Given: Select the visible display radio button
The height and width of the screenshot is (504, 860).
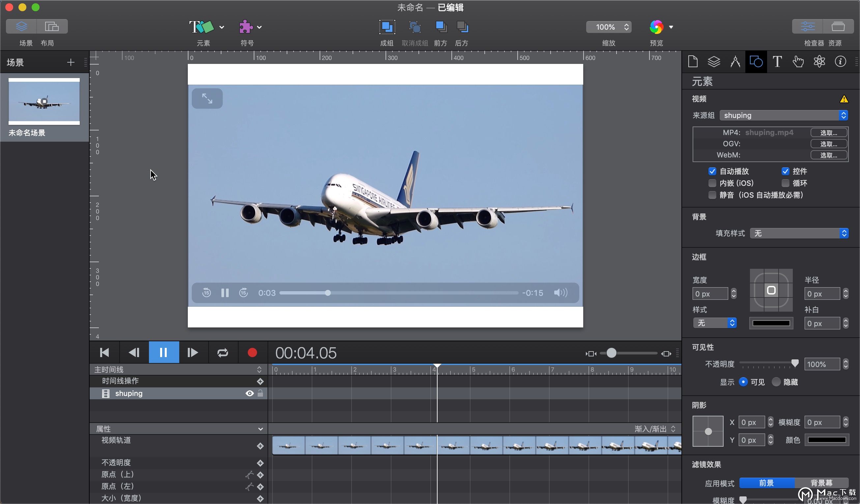Looking at the screenshot, I should pyautogui.click(x=743, y=381).
